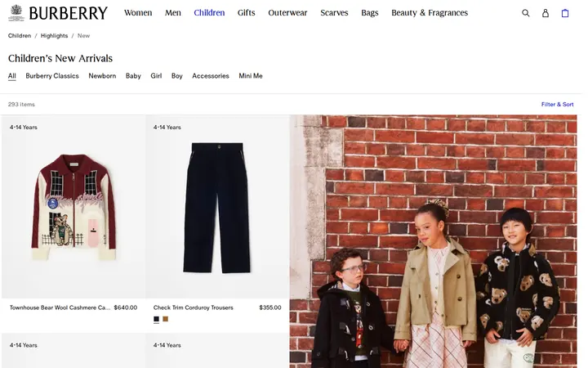Open the Children menu
This screenshot has height=368, width=588.
coord(209,13)
